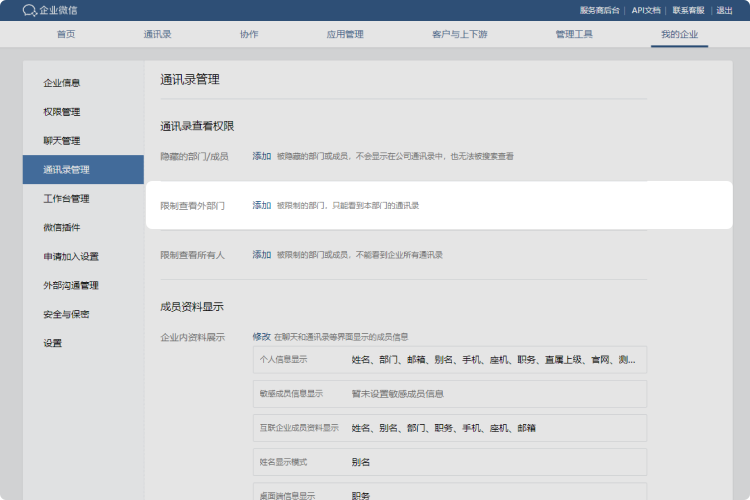Go to the 首页 tab

click(66, 34)
